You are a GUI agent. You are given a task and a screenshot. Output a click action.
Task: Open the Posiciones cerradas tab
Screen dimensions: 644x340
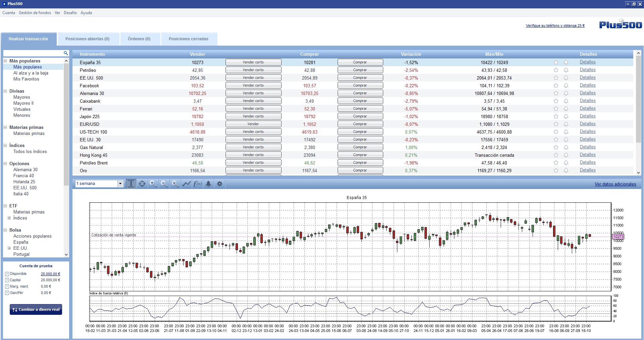click(189, 39)
